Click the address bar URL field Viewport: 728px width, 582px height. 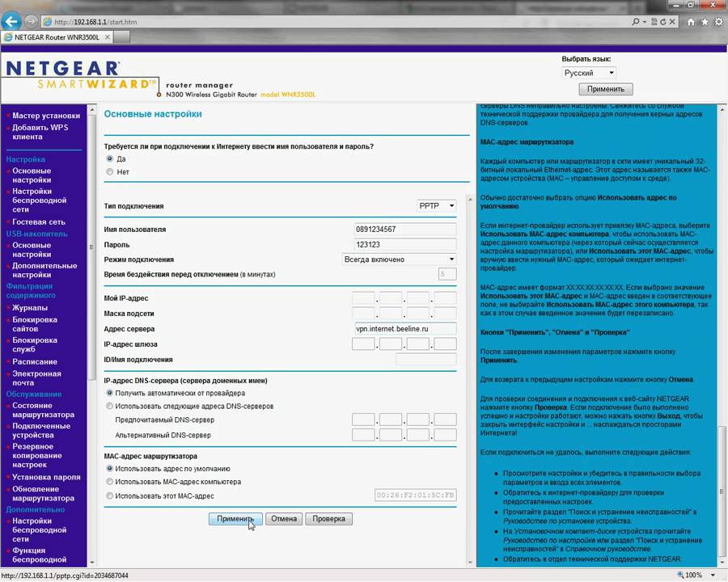[x=334, y=22]
